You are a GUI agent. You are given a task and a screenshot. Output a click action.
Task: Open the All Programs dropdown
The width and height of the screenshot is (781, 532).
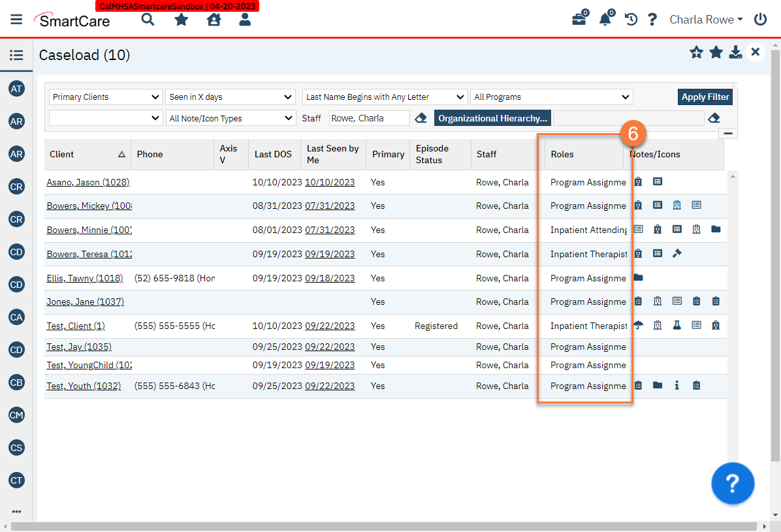pos(552,97)
